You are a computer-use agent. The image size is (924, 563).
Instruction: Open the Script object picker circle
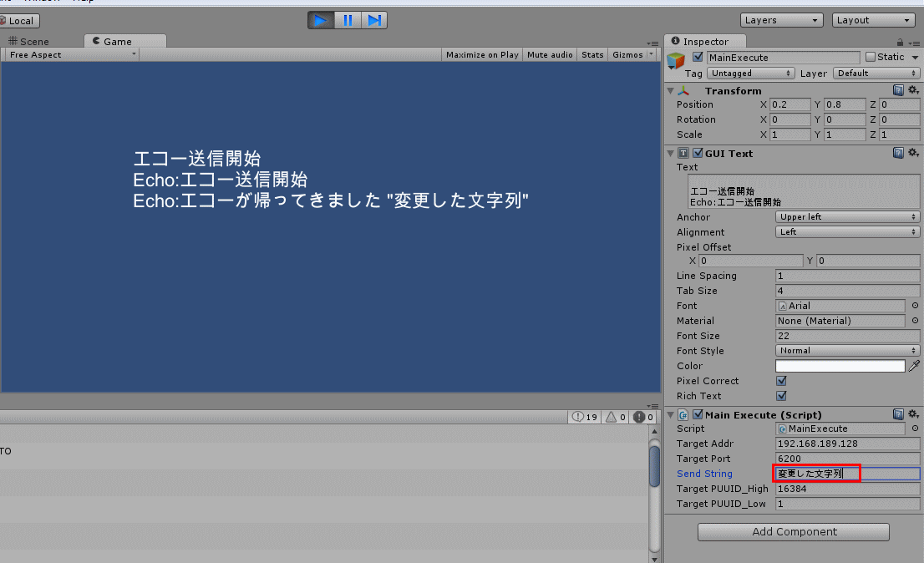click(x=915, y=429)
